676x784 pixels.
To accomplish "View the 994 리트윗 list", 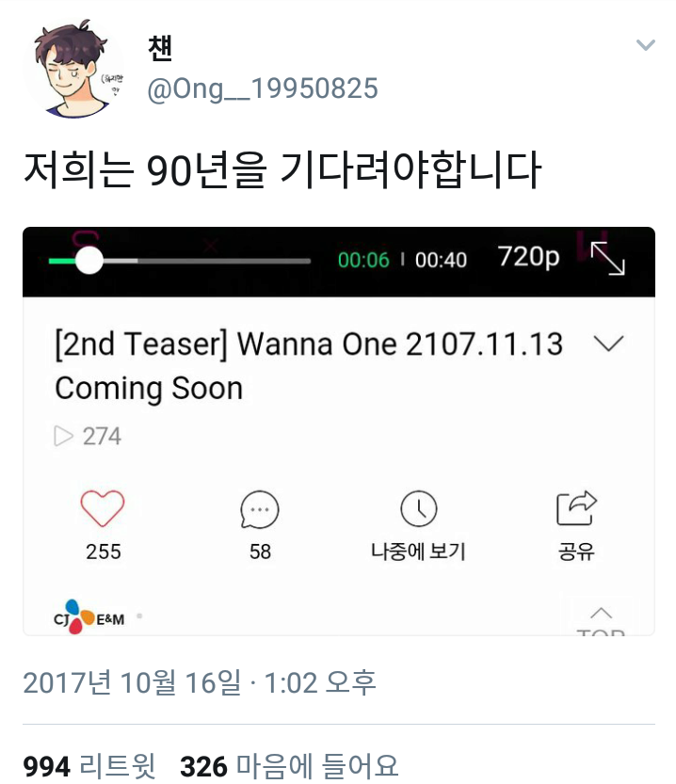I will [x=89, y=766].
